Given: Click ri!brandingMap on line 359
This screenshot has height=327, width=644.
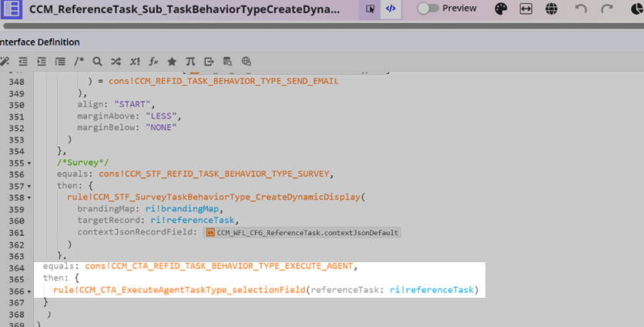Looking at the screenshot, I should click(183, 208).
